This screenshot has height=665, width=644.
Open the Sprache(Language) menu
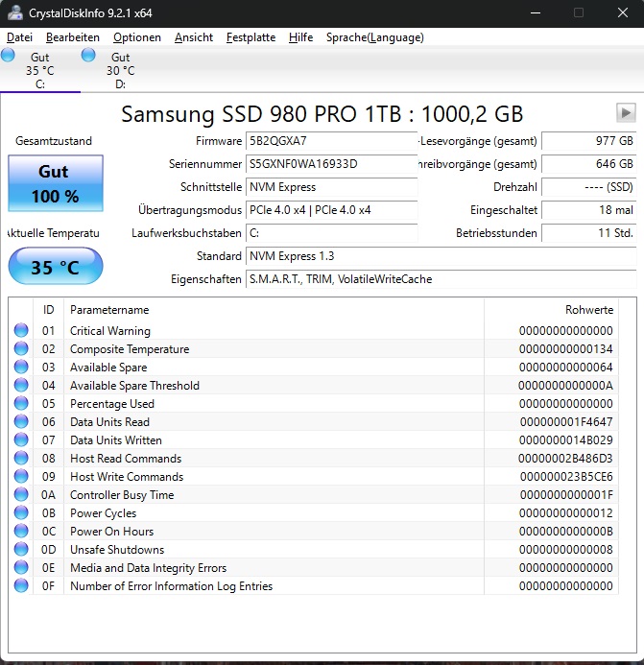pyautogui.click(x=375, y=37)
